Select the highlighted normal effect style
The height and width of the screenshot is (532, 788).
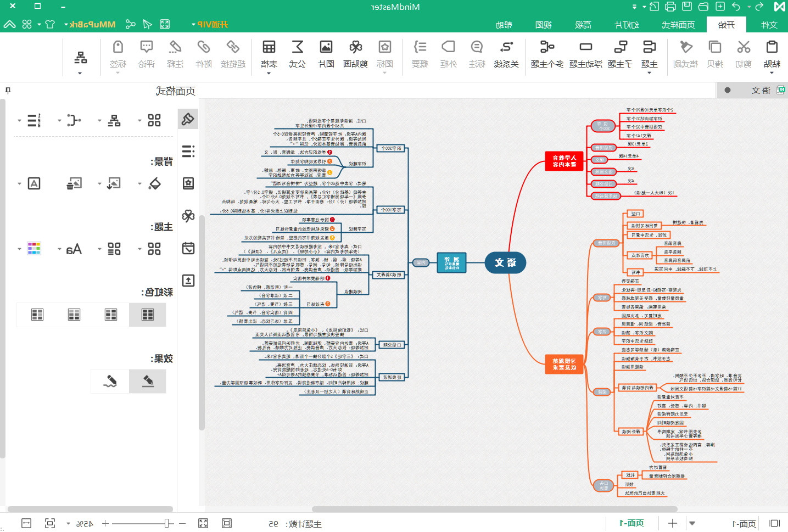(x=148, y=381)
